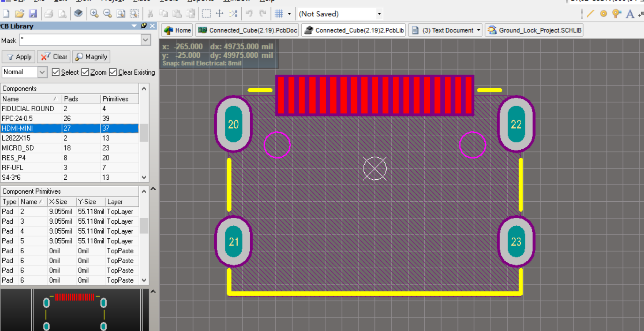Select the MICRO_SD component row
Image resolution: width=644 pixels, height=331 pixels.
tap(70, 148)
